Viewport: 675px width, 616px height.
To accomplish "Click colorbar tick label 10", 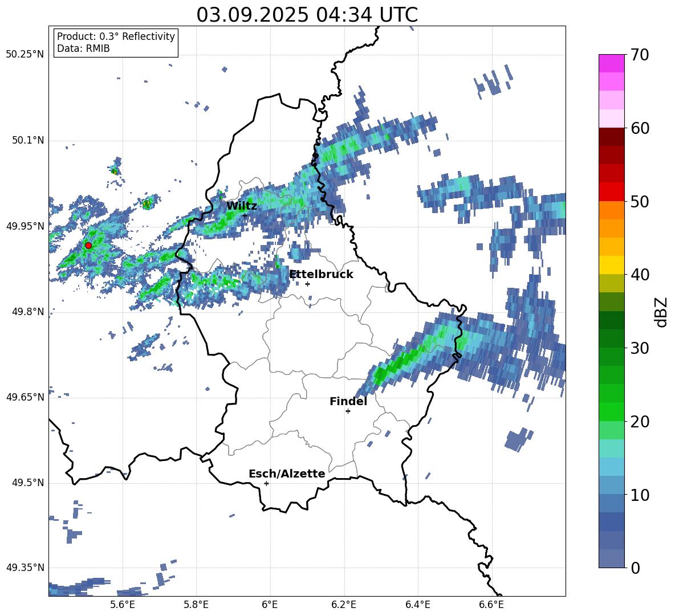I will (x=640, y=495).
